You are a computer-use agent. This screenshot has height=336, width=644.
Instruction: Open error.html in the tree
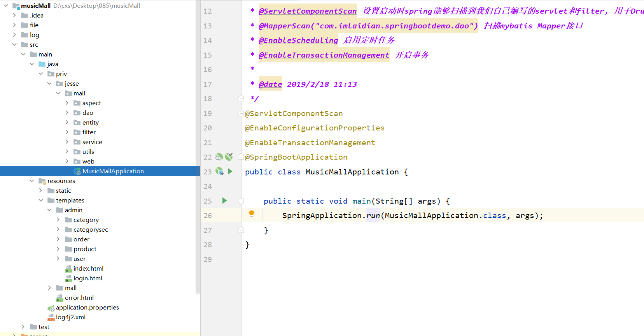pos(79,298)
